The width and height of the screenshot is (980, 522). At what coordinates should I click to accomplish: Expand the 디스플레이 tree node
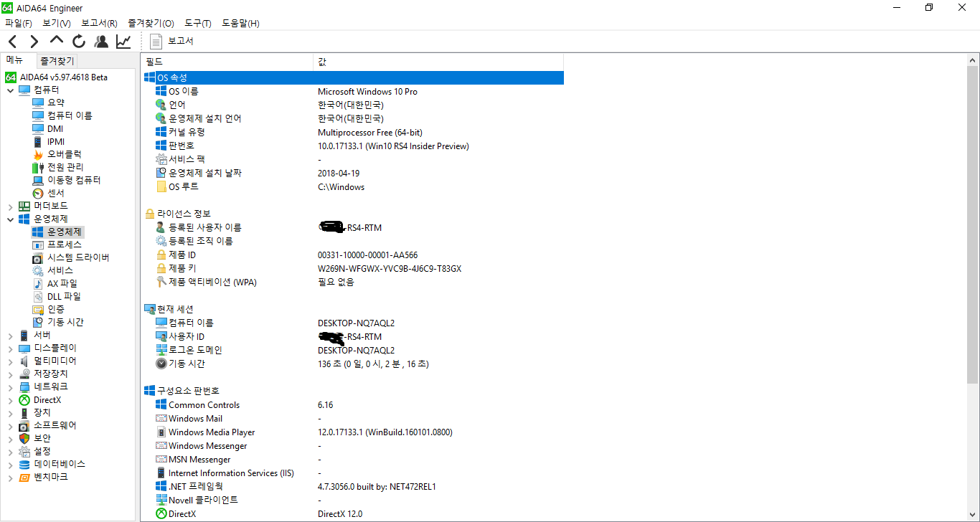10,348
